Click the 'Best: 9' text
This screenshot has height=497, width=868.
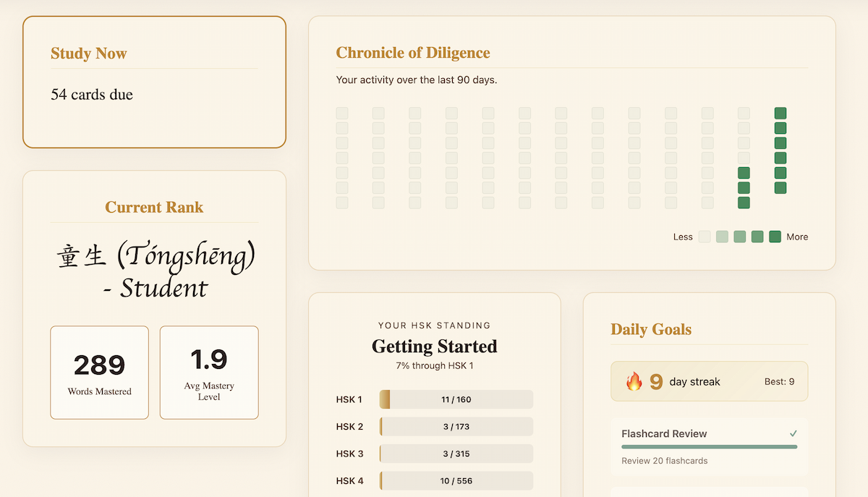(x=779, y=381)
